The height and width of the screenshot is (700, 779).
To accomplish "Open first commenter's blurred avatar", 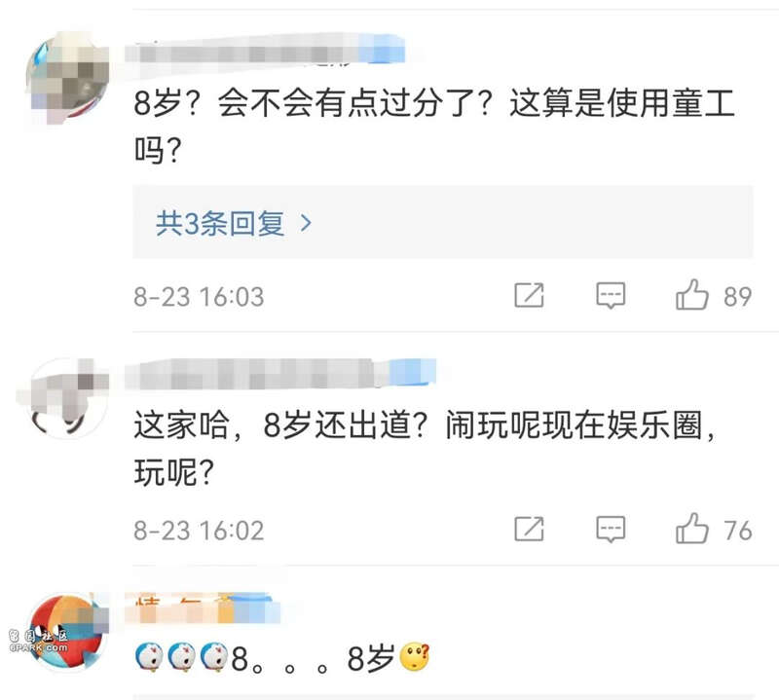I will [68, 77].
